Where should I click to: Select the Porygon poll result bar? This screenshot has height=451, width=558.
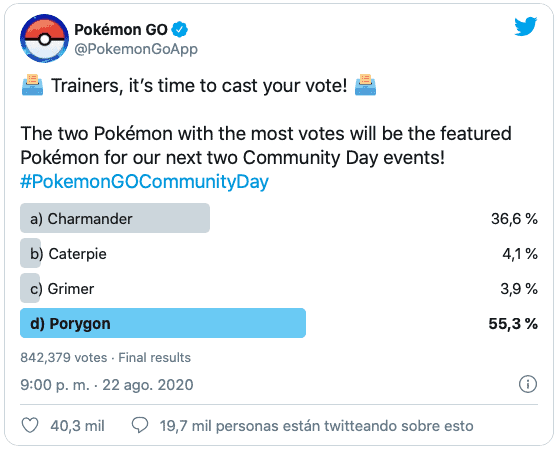point(163,323)
